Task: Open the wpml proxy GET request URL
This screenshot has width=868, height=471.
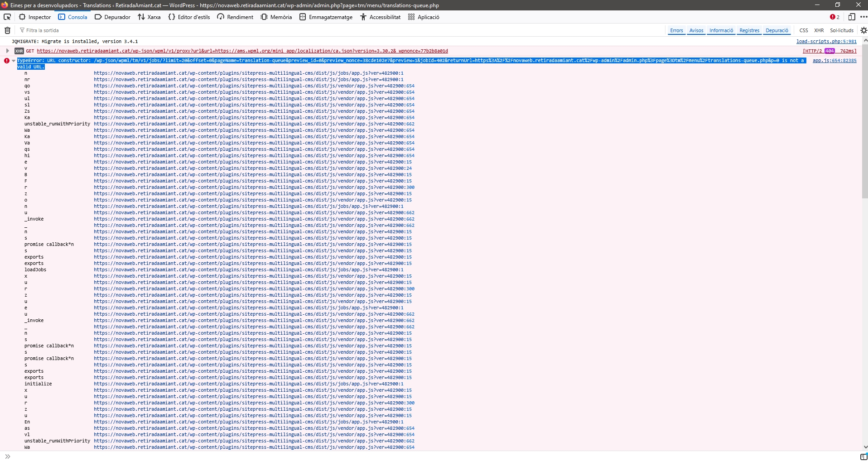Action: pyautogui.click(x=242, y=51)
